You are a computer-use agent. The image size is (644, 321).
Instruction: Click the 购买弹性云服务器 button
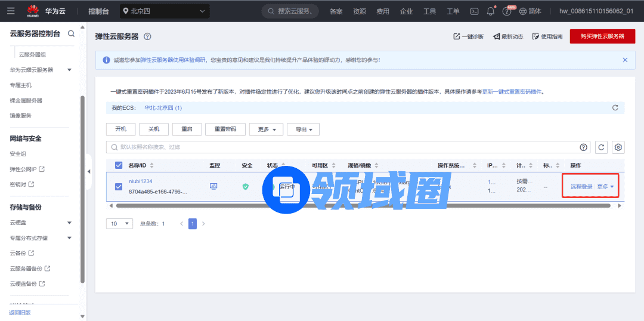[602, 36]
